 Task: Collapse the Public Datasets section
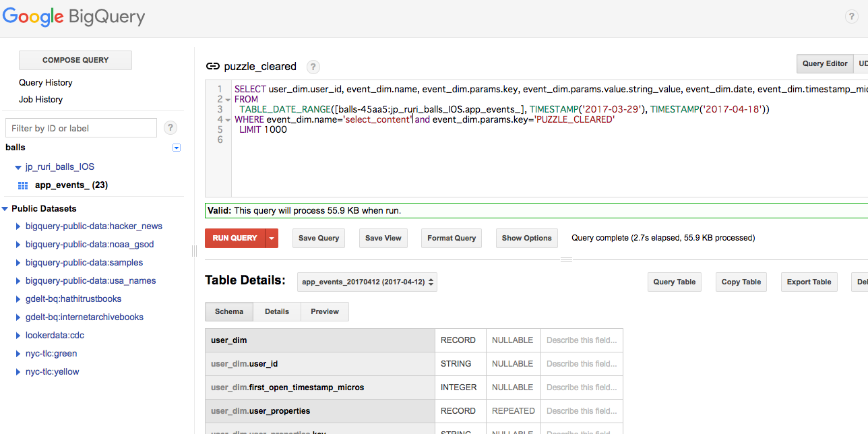click(5, 209)
